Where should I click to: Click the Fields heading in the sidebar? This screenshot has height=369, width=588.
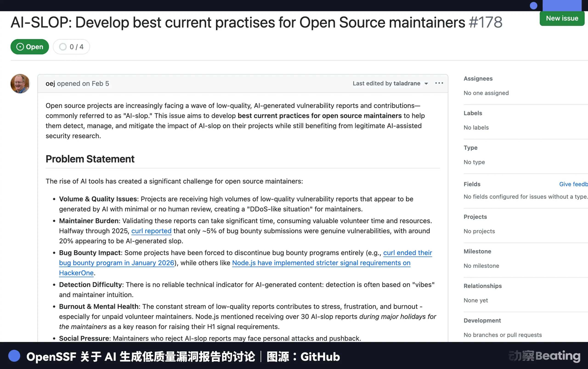pos(472,184)
